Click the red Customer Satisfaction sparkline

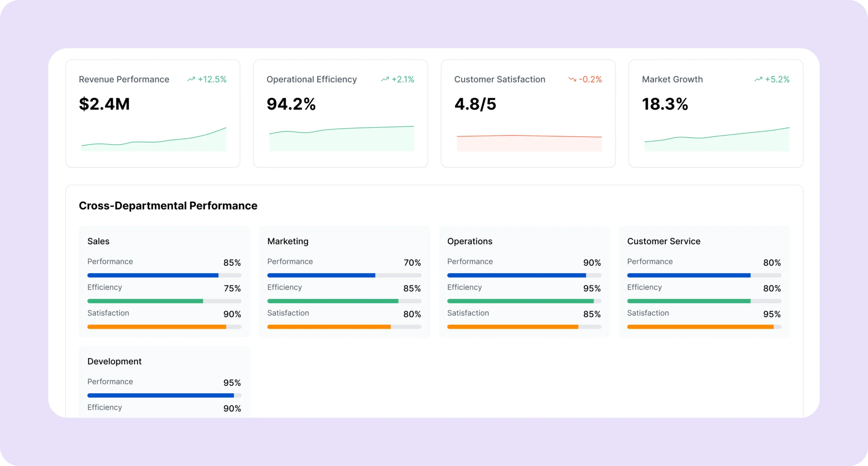point(529,142)
